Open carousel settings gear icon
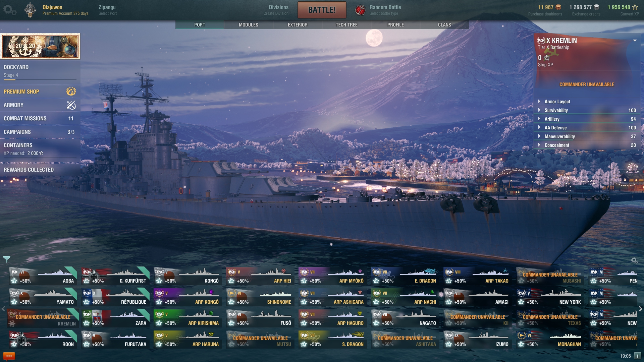Screen dimensions: 644x362 coord(634,260)
